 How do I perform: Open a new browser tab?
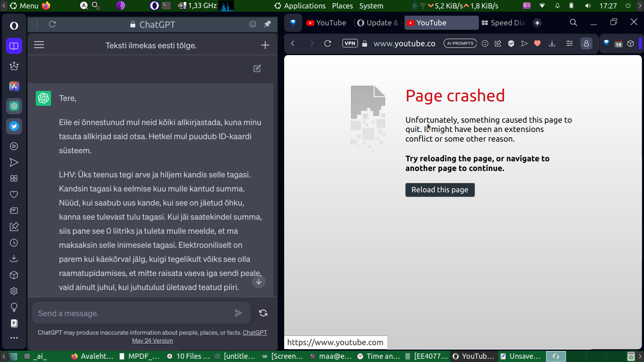coord(537,23)
